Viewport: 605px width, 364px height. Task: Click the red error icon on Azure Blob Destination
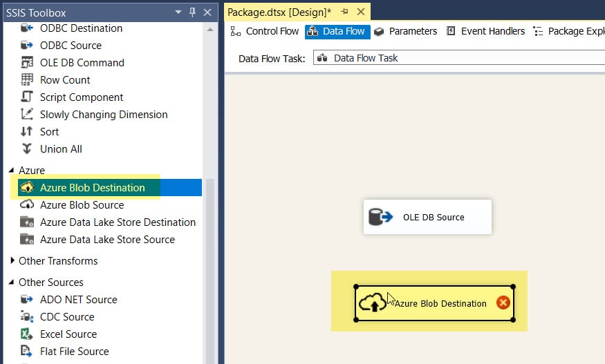tap(503, 303)
